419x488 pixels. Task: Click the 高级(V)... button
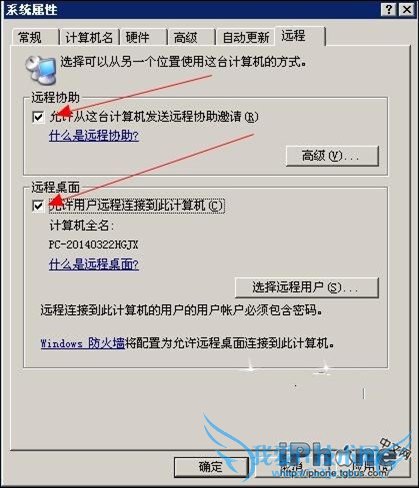(x=332, y=156)
